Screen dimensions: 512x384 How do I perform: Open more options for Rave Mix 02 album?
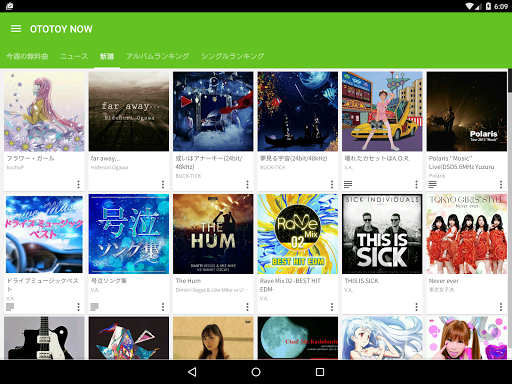tap(332, 307)
